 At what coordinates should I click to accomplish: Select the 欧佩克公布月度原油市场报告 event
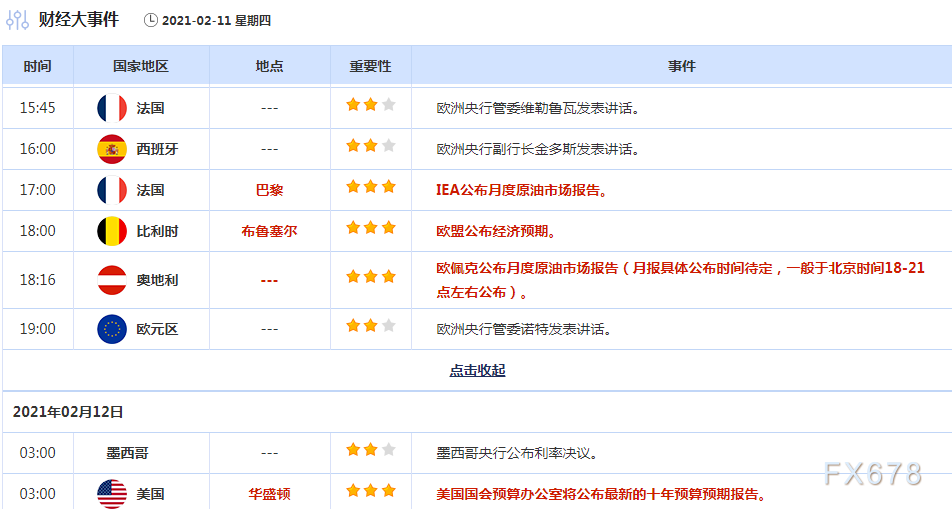pyautogui.click(x=680, y=280)
